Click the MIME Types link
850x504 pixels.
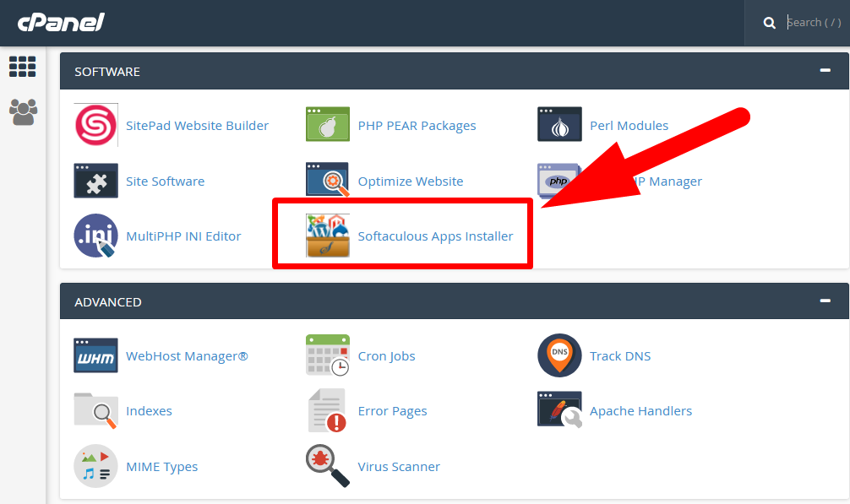pyautogui.click(x=162, y=467)
